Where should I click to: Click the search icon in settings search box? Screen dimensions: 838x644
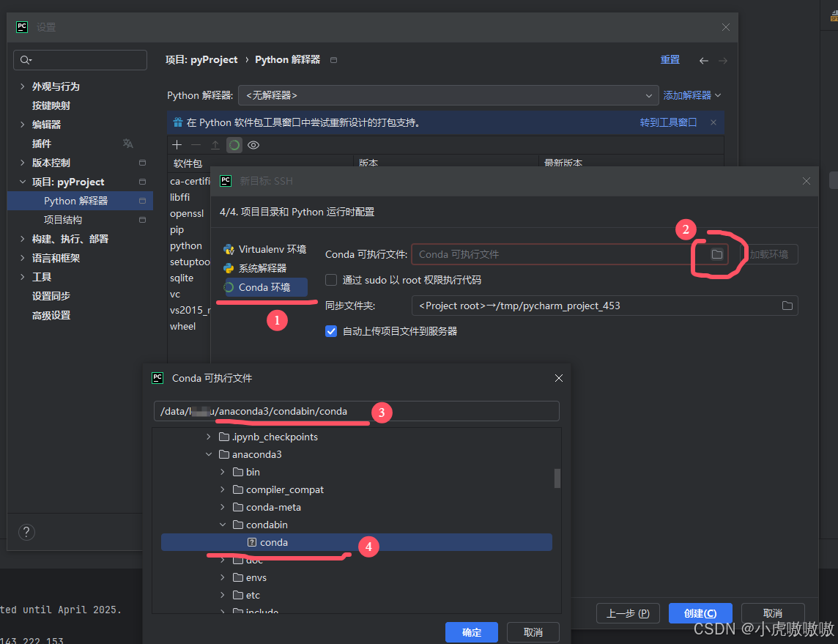[26, 60]
